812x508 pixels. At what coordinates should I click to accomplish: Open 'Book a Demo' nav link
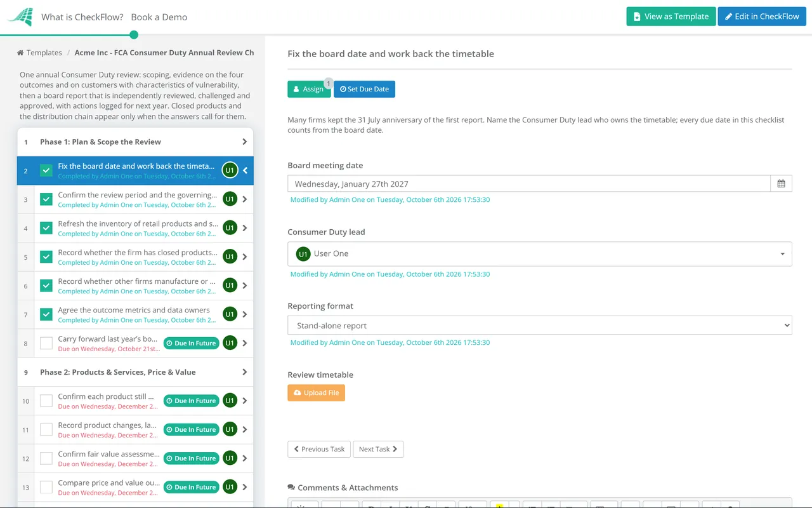159,17
